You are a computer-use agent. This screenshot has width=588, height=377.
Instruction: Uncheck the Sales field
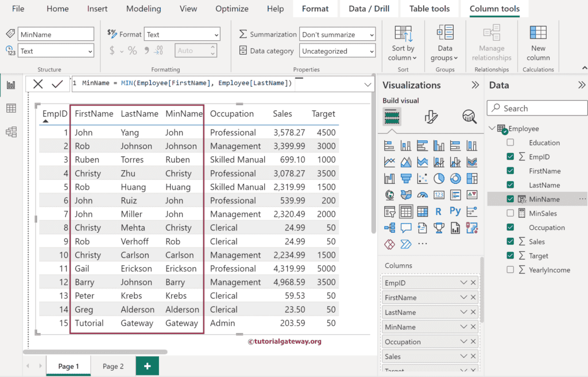coord(510,241)
